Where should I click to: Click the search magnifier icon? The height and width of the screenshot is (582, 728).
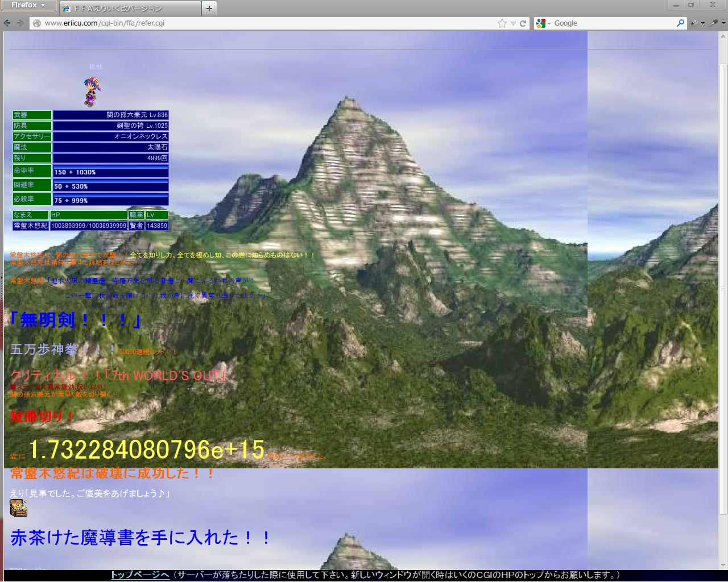pos(681,23)
